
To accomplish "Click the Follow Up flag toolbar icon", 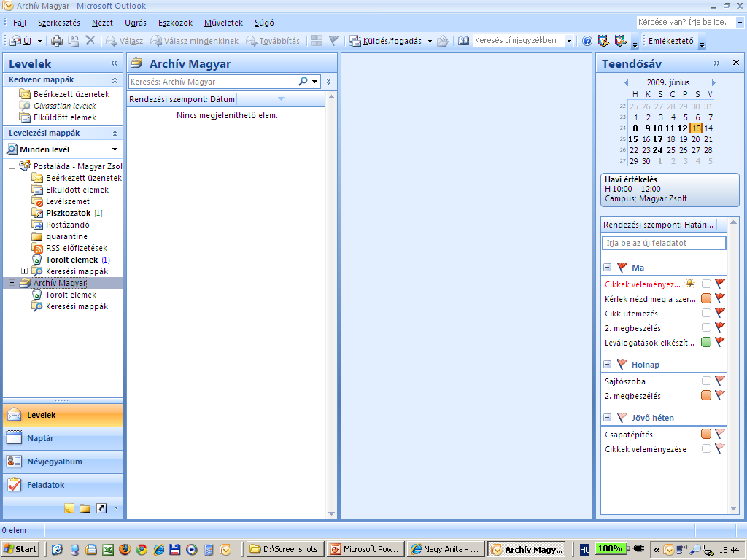I will pyautogui.click(x=333, y=41).
